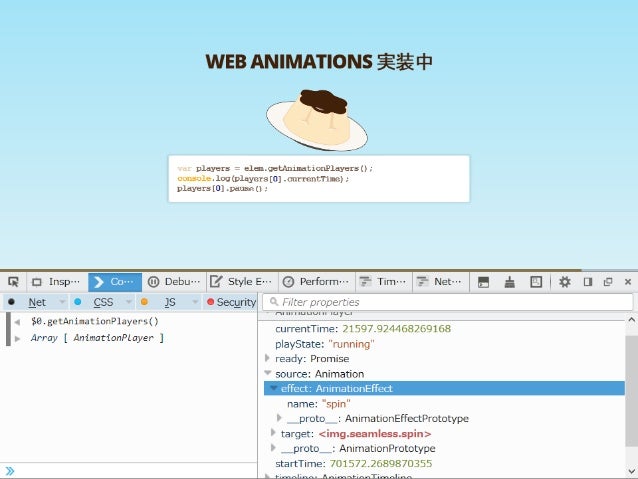Toggle the JS filter button
Screen dimensions: 638x479
tap(163, 302)
